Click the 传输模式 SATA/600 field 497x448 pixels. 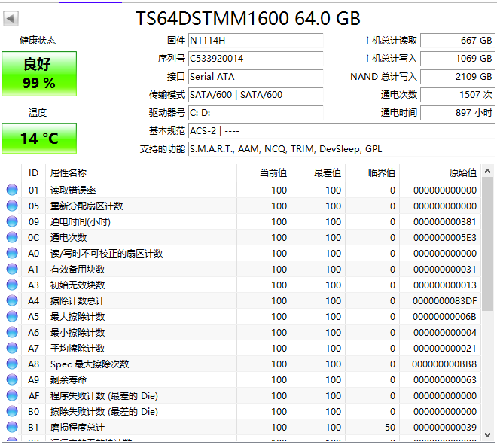(255, 95)
